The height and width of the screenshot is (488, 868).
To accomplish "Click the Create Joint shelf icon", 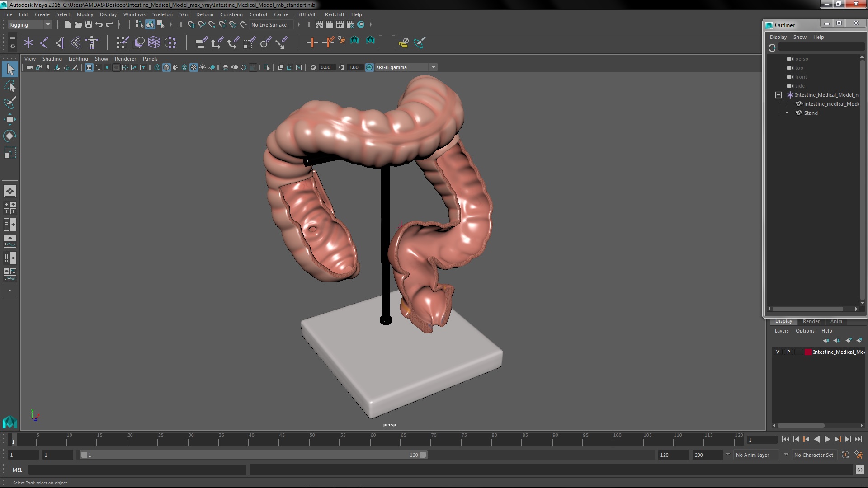I will [x=44, y=42].
